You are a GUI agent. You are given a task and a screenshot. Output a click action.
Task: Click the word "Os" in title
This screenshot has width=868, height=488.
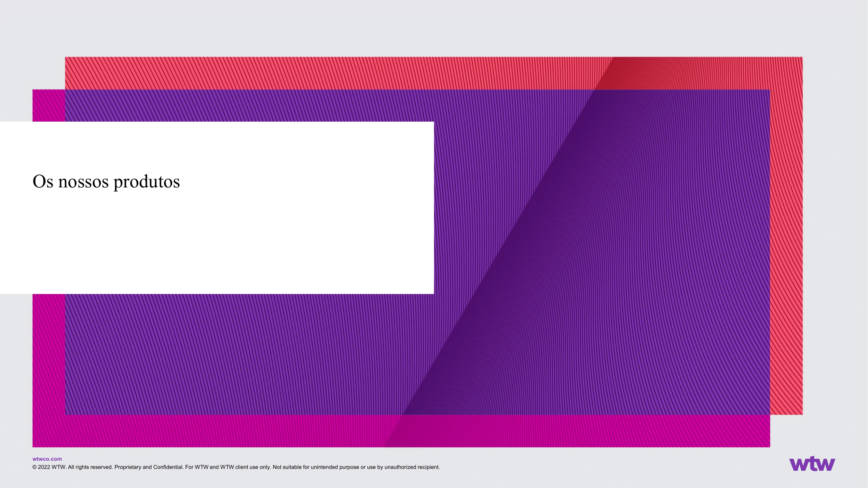point(43,182)
